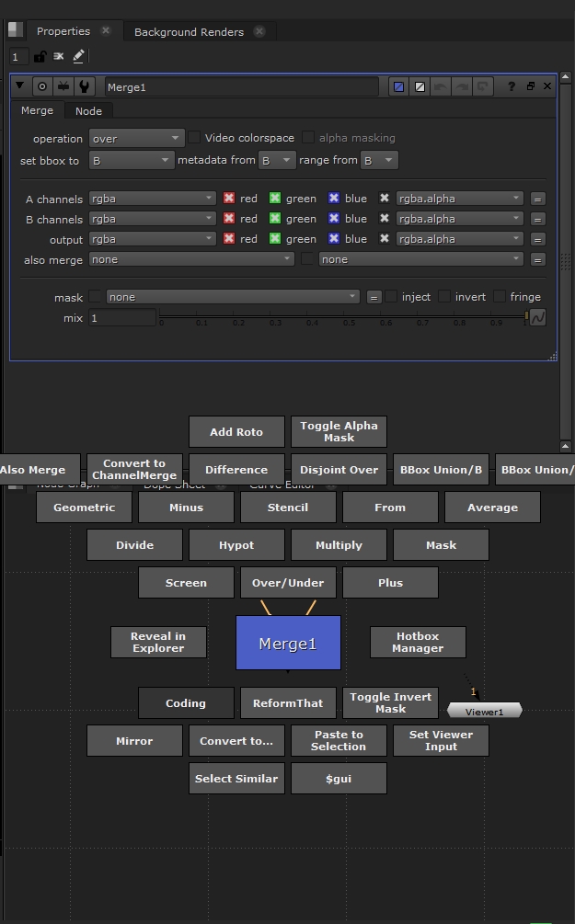
Task: Switch to the Background Renders tab
Action: pyautogui.click(x=189, y=32)
